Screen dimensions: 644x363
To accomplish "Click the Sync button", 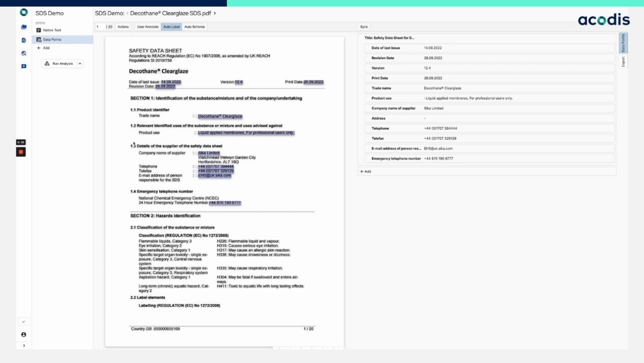I will (364, 27).
